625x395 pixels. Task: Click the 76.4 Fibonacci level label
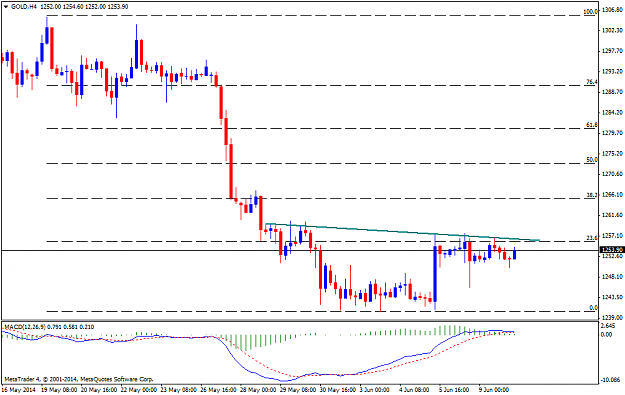tap(592, 82)
